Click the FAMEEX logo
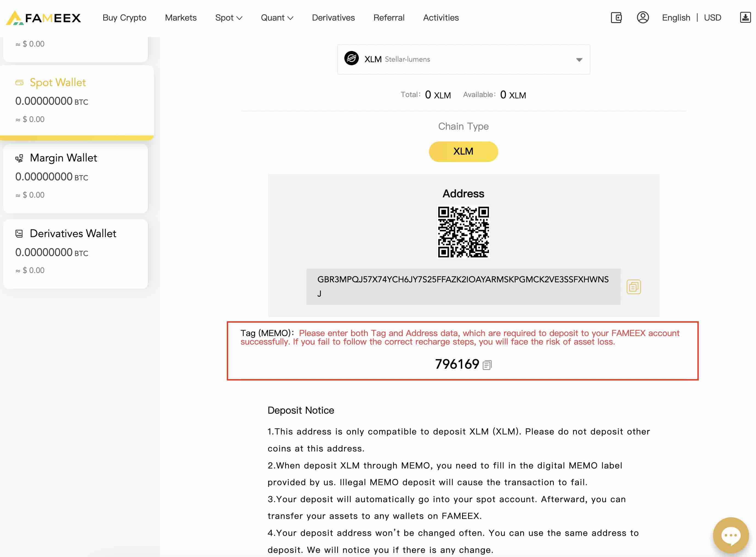The image size is (756, 557). click(44, 18)
